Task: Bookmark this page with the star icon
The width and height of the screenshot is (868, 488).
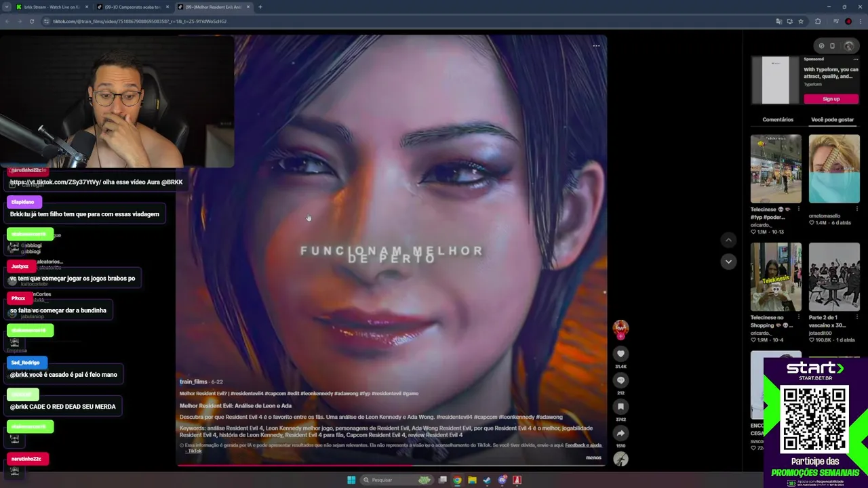Action: point(800,21)
